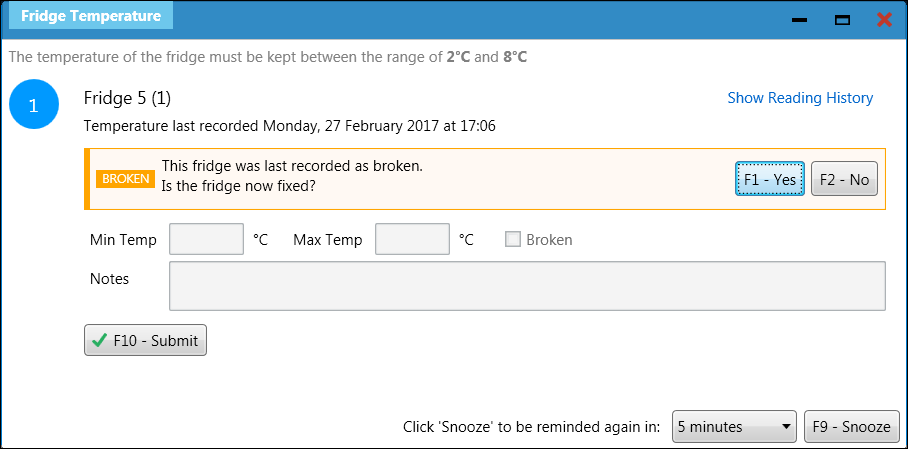The height and width of the screenshot is (449, 908).
Task: Tick the Broken checkbox
Action: [x=513, y=240]
